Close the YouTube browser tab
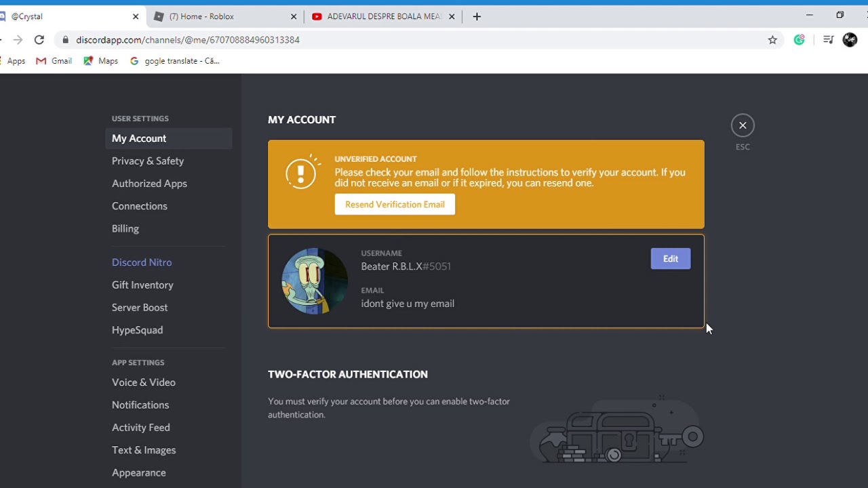The width and height of the screenshot is (868, 488). click(452, 17)
